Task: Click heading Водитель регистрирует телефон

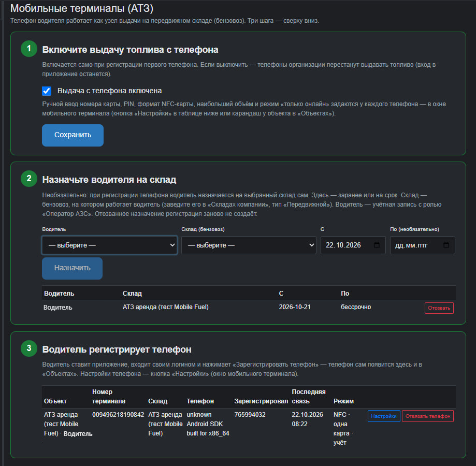Action: 117,349
